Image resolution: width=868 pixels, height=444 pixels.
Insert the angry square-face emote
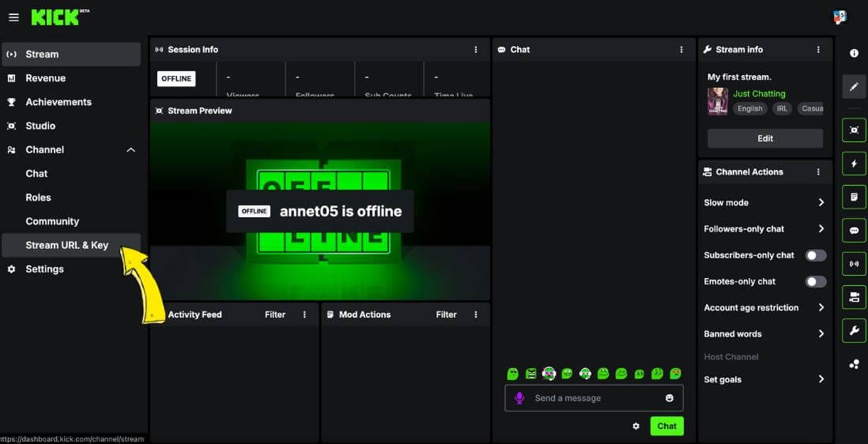tap(531, 374)
